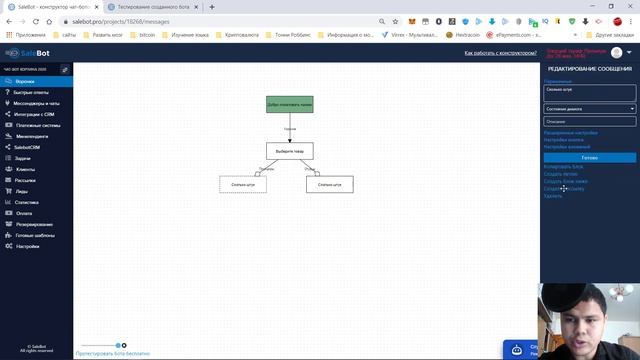Click the Платежные системы icon
This screenshot has width=640, height=360.
[x=9, y=125]
